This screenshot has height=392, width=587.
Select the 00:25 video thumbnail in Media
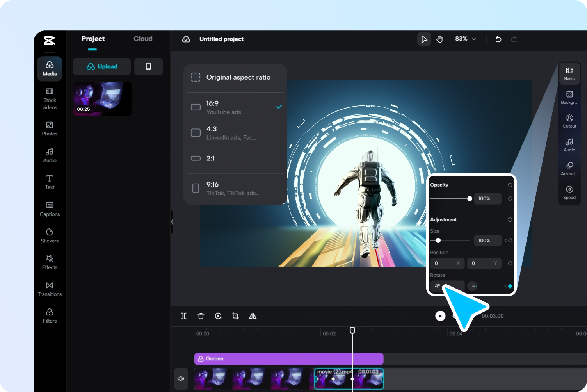[x=102, y=98]
